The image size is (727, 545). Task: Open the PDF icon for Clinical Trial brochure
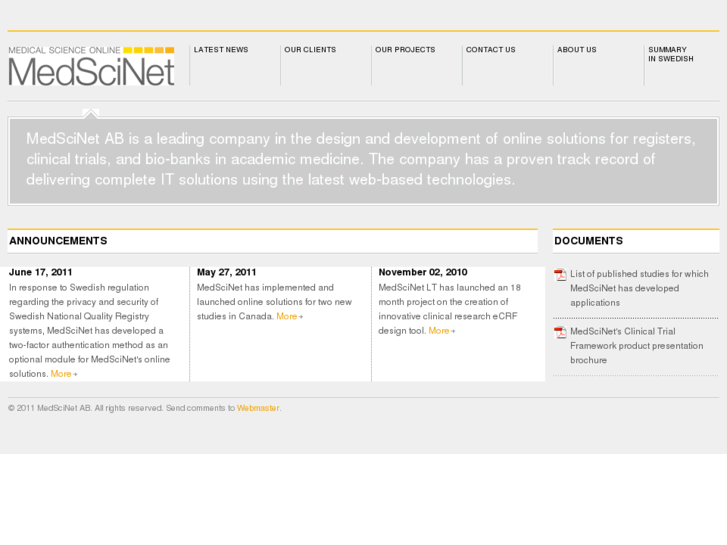[x=560, y=333]
